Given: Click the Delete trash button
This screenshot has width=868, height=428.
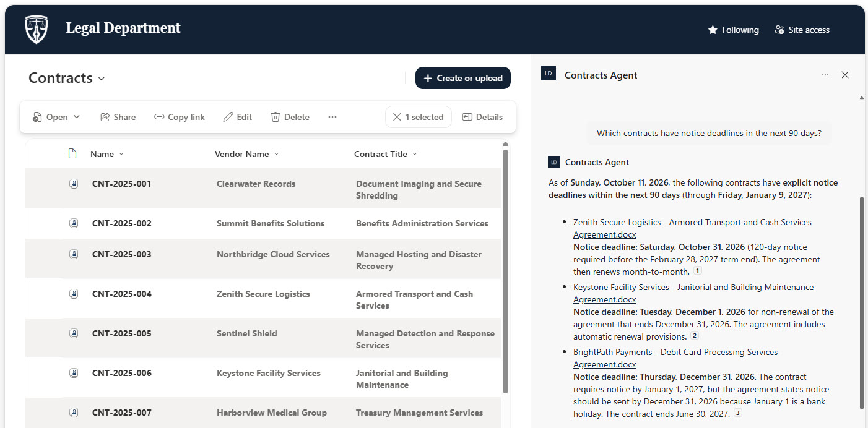Looking at the screenshot, I should [x=290, y=117].
